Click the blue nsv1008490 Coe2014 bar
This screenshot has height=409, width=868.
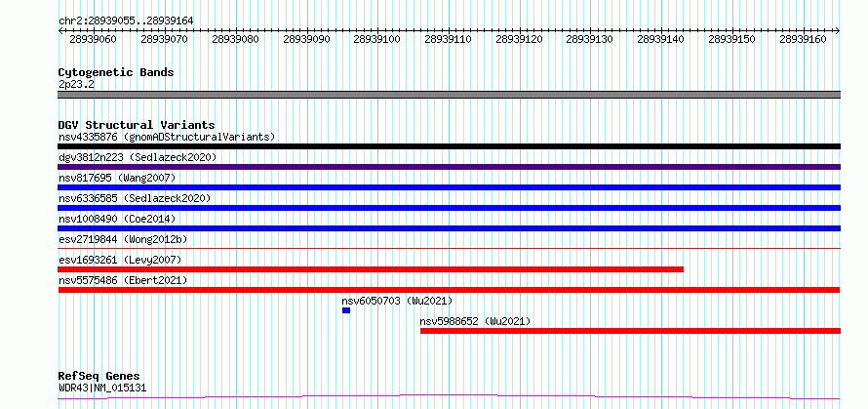point(449,228)
